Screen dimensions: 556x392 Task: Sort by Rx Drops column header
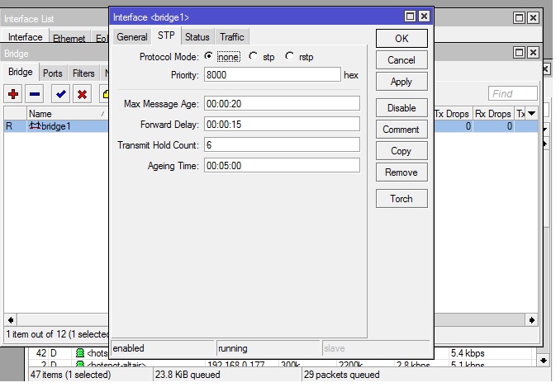point(493,114)
